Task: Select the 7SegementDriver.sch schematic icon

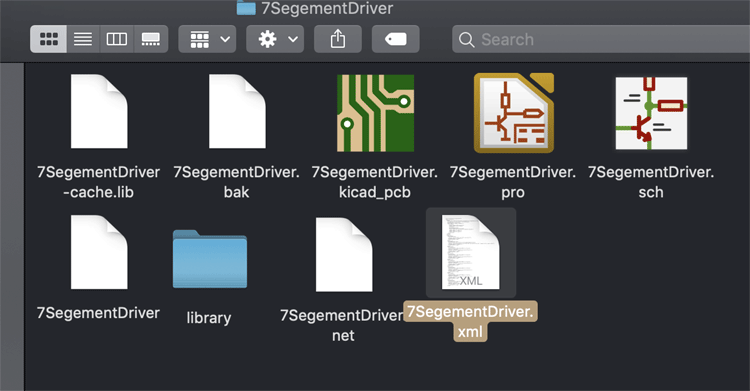Action: point(651,113)
